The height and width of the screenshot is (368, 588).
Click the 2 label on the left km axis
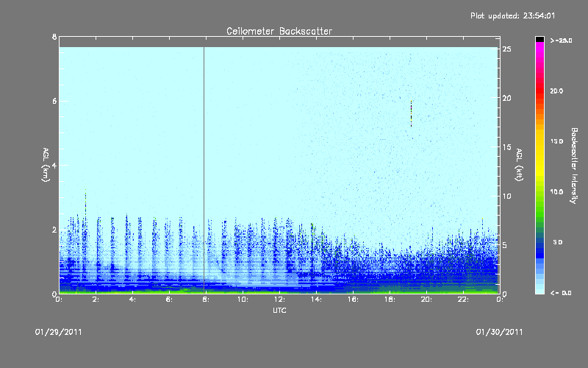(x=54, y=230)
